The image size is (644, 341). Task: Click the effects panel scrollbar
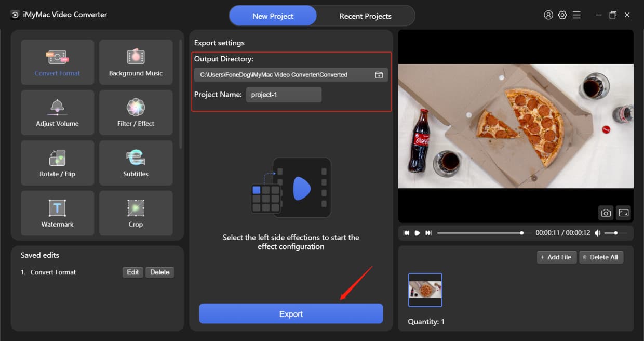180,94
